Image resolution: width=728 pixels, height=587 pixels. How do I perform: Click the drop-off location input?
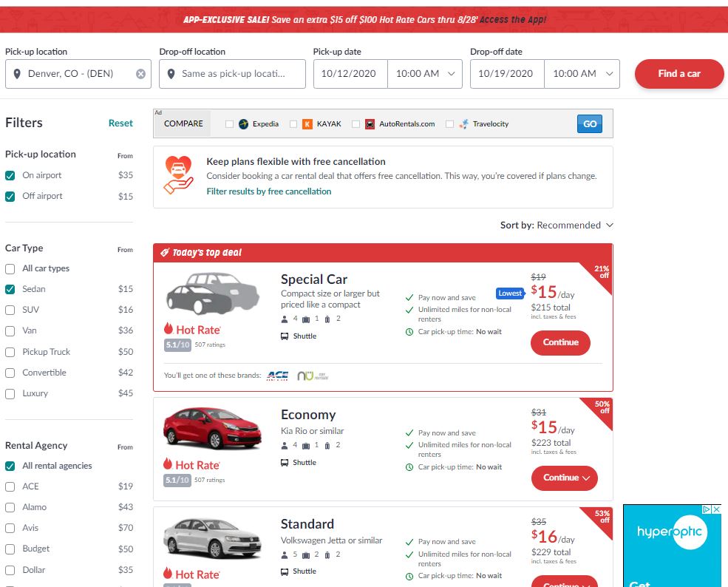232,74
